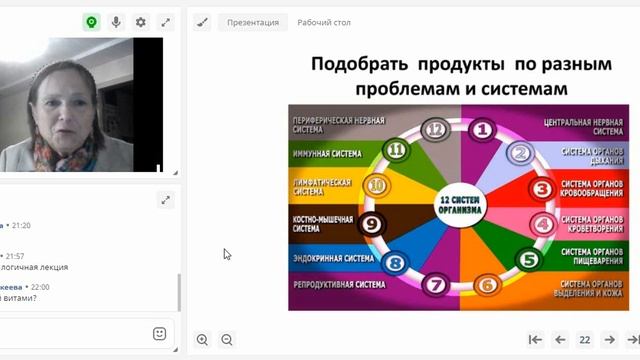Click circle number 12 on the slide

[436, 130]
